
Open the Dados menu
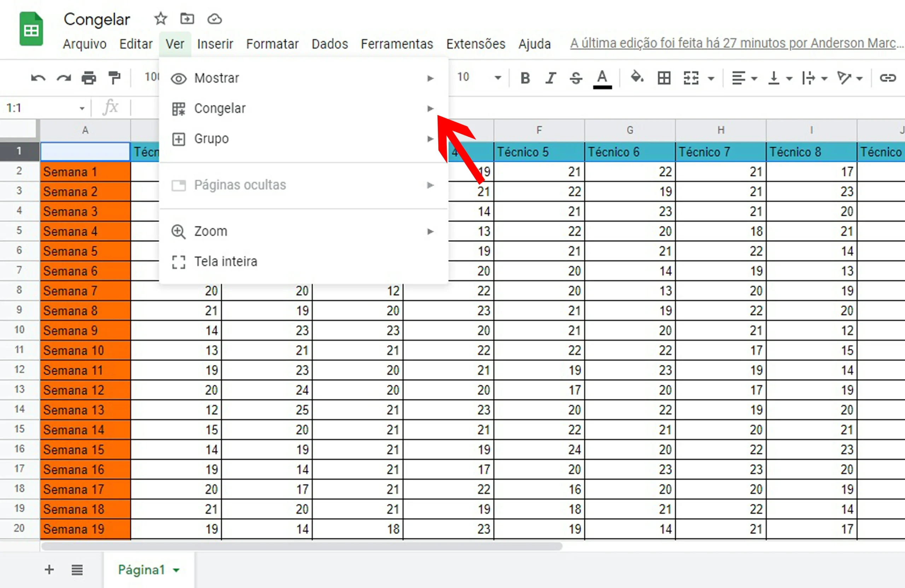click(x=330, y=44)
